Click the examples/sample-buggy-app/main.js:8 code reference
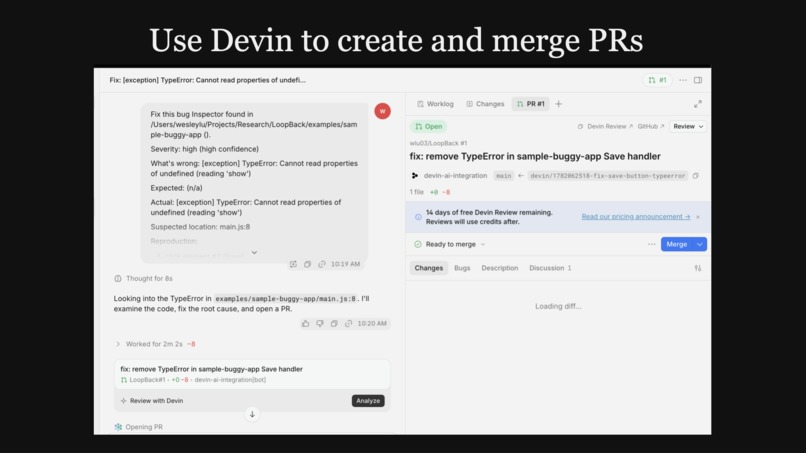 point(285,299)
